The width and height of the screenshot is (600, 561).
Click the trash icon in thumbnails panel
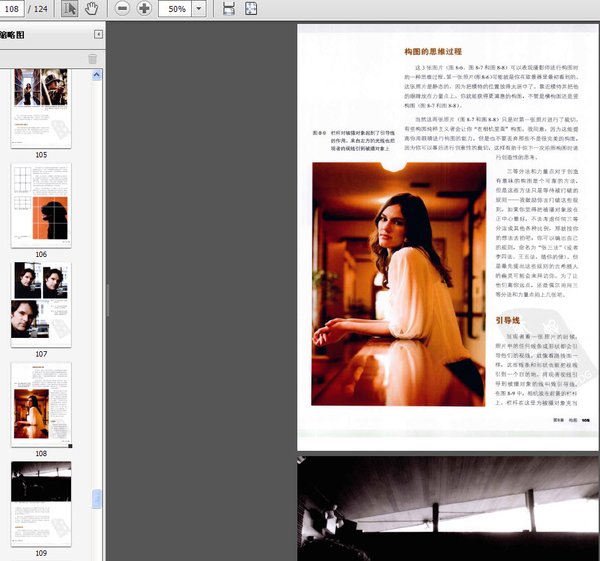[x=92, y=59]
